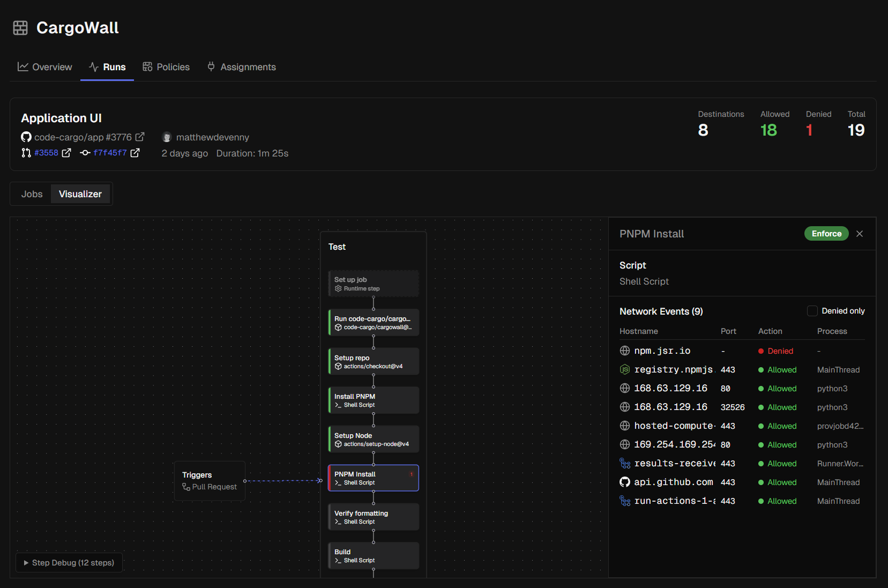
Task: Select the commit icon next to f7f45f7
Action: [x=85, y=153]
